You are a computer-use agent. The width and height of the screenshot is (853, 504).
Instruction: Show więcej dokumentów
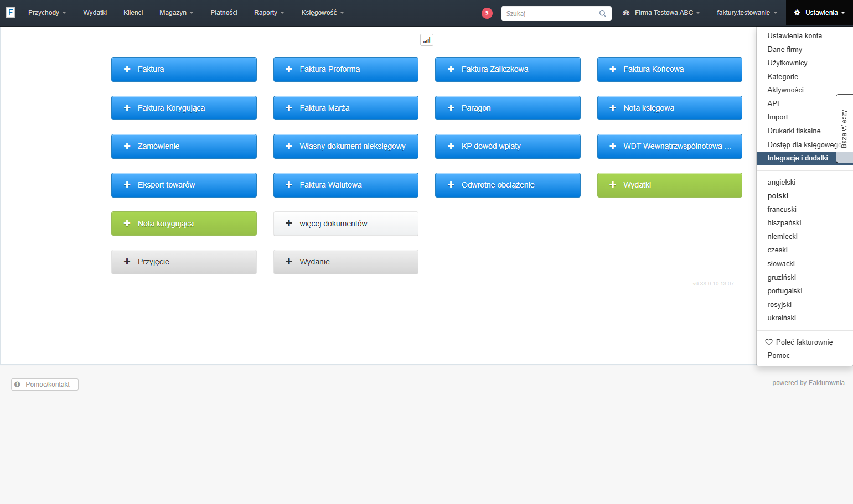click(x=346, y=224)
